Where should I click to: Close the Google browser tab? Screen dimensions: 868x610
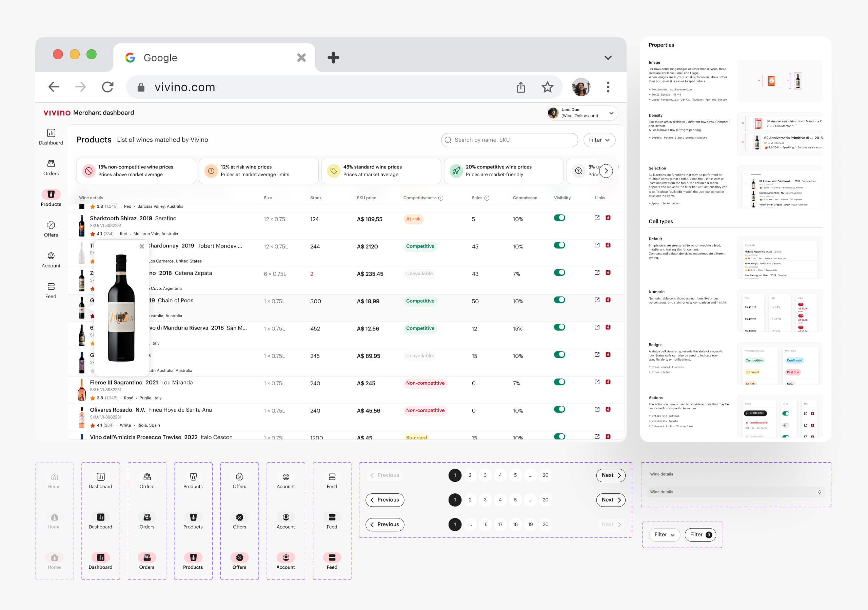click(301, 58)
